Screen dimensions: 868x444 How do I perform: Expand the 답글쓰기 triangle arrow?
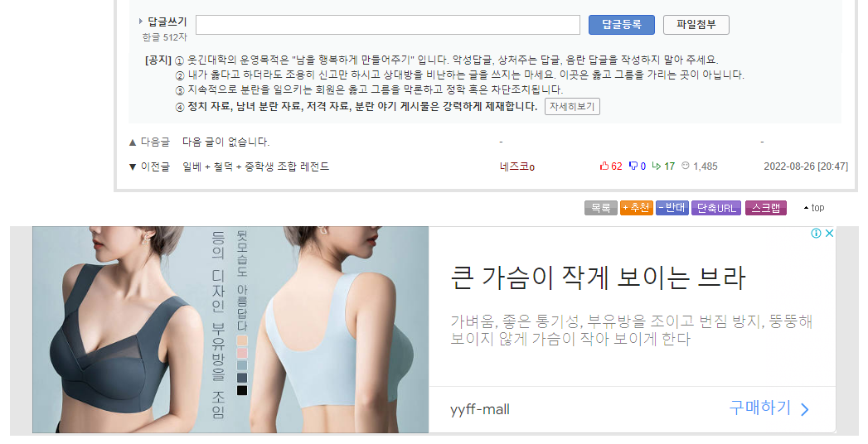[x=141, y=22]
